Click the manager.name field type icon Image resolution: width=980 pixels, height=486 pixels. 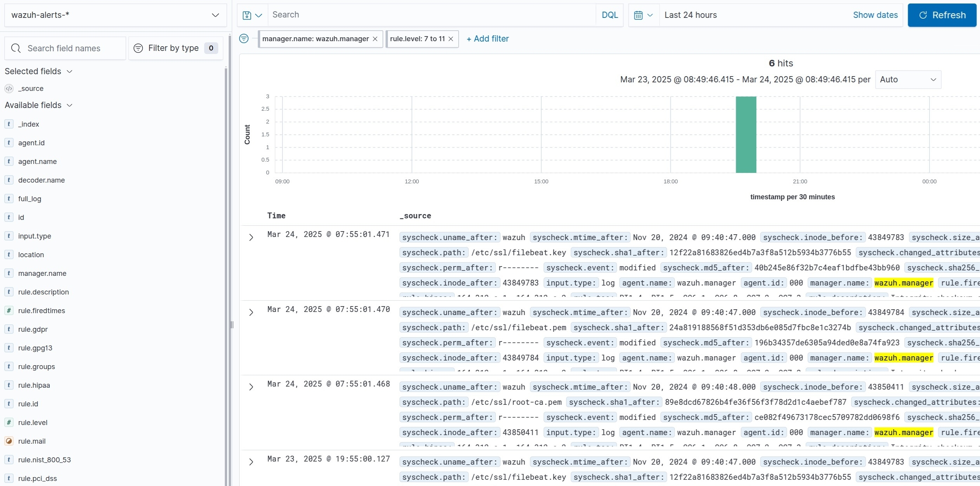point(9,273)
